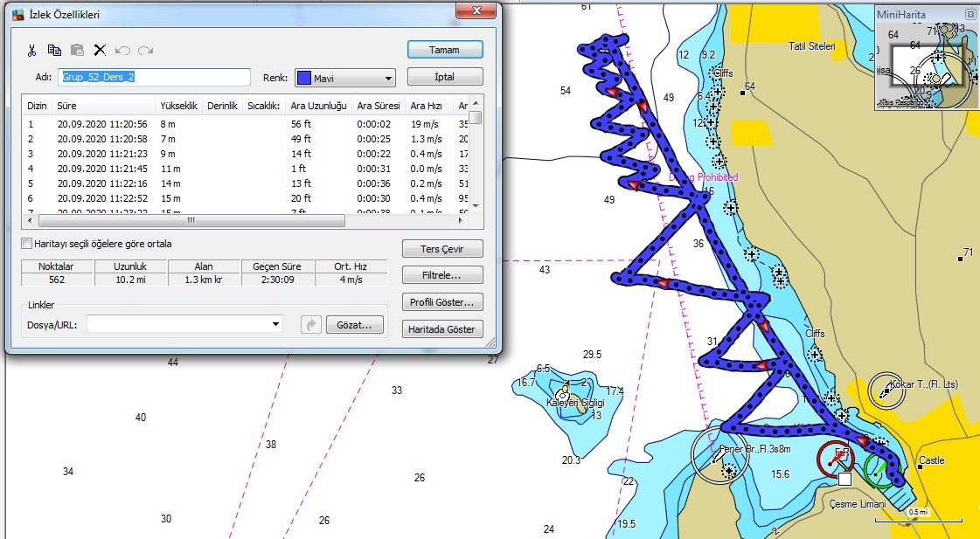Viewport: 980px width, 539px height.
Task: Select track point row 3 at 11:21:23
Action: (246, 154)
